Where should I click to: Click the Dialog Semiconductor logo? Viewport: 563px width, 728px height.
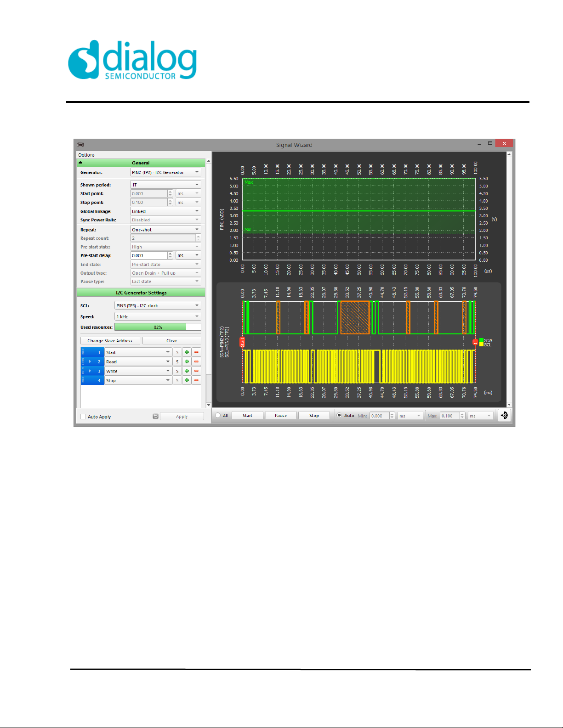click(x=132, y=60)
